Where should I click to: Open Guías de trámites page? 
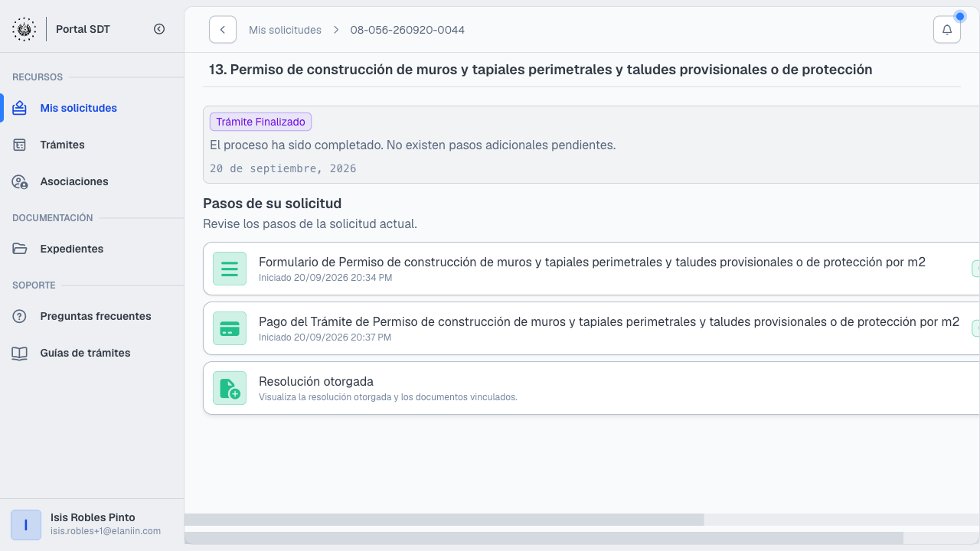pos(92,353)
